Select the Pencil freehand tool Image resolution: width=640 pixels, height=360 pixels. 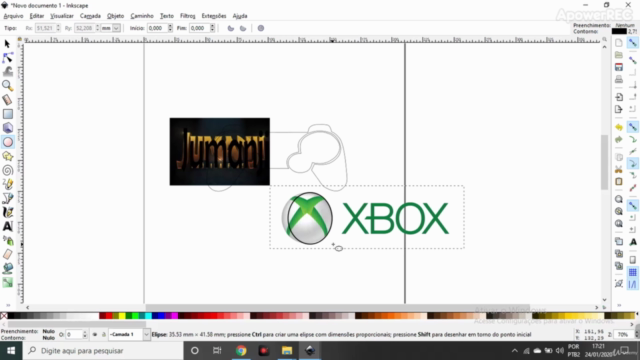(x=7, y=184)
